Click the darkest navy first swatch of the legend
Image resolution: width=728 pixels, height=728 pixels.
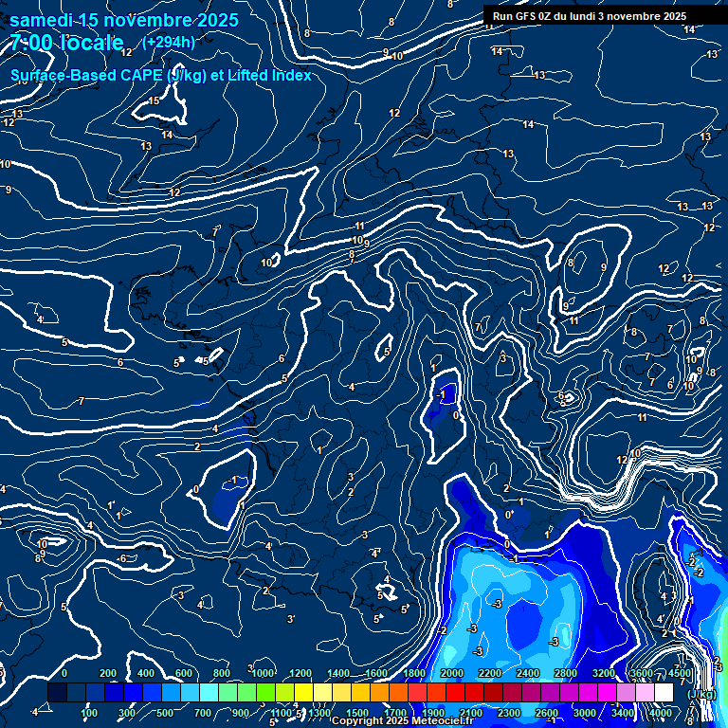click(x=57, y=692)
